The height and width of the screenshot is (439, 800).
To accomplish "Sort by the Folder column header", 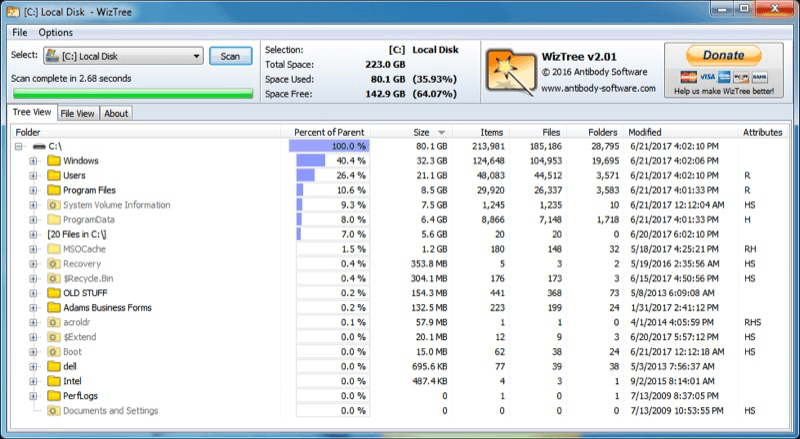I will coord(146,132).
